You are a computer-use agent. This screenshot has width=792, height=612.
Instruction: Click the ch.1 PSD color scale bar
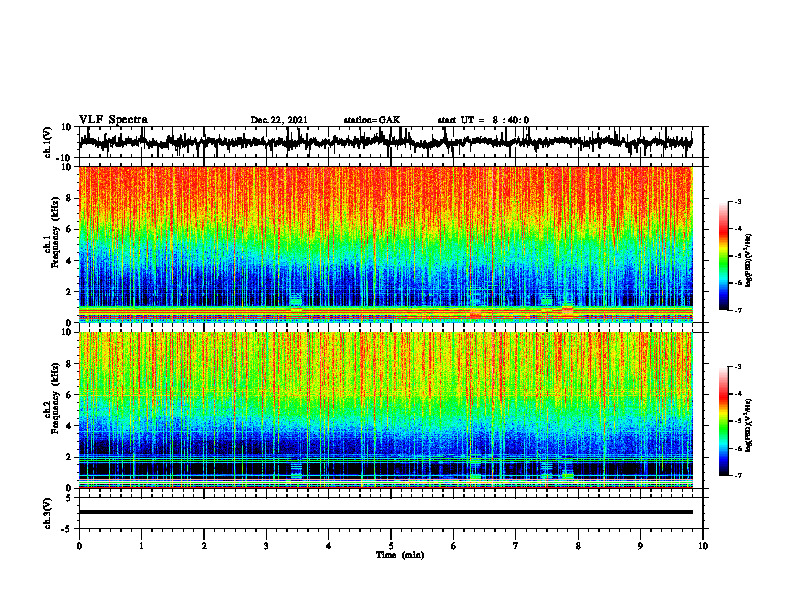[724, 256]
